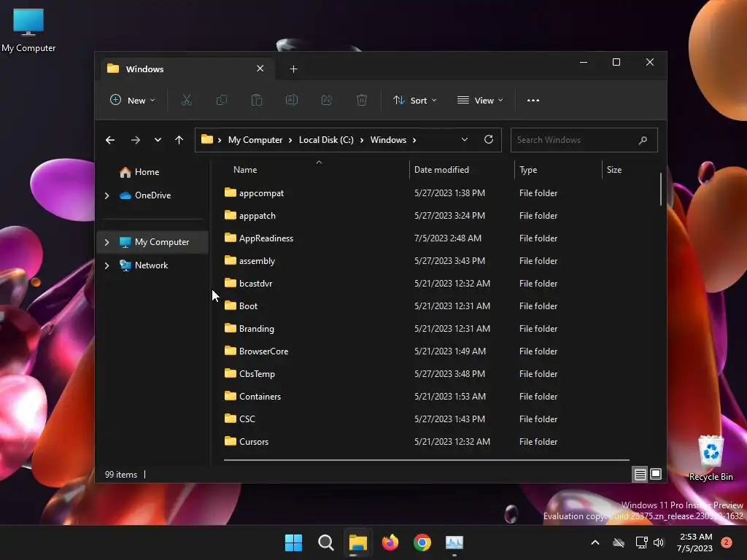The width and height of the screenshot is (747, 560).
Task: Select the My Computer desktop icon
Action: 28,31
